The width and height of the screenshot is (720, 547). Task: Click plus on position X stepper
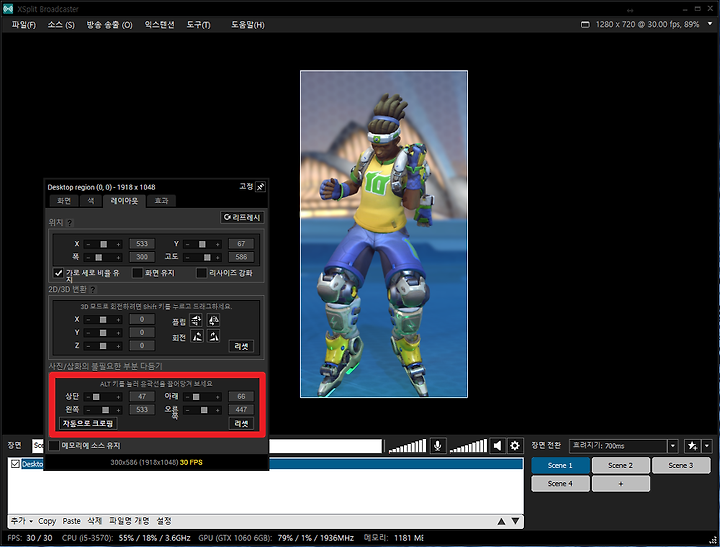tap(118, 244)
